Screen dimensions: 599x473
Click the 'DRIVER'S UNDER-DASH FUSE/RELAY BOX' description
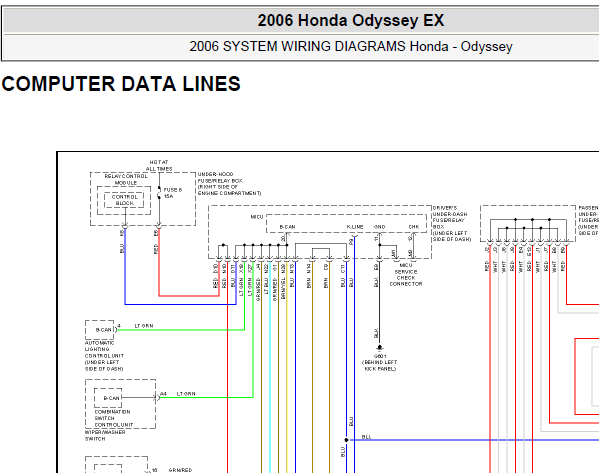(452, 224)
